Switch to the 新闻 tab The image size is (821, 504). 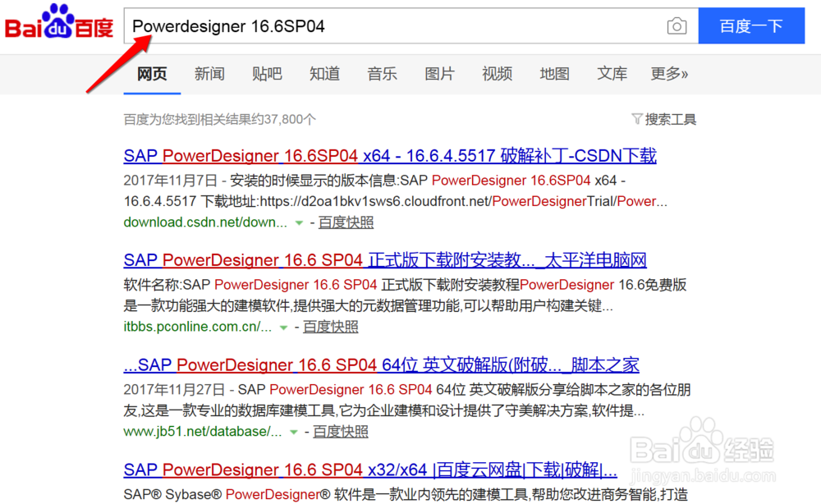(x=209, y=74)
